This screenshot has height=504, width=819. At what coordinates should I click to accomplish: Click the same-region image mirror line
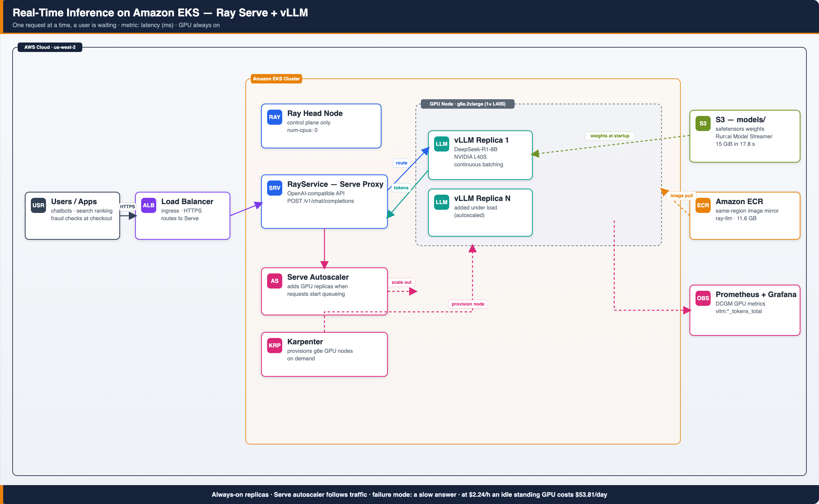pos(747,211)
